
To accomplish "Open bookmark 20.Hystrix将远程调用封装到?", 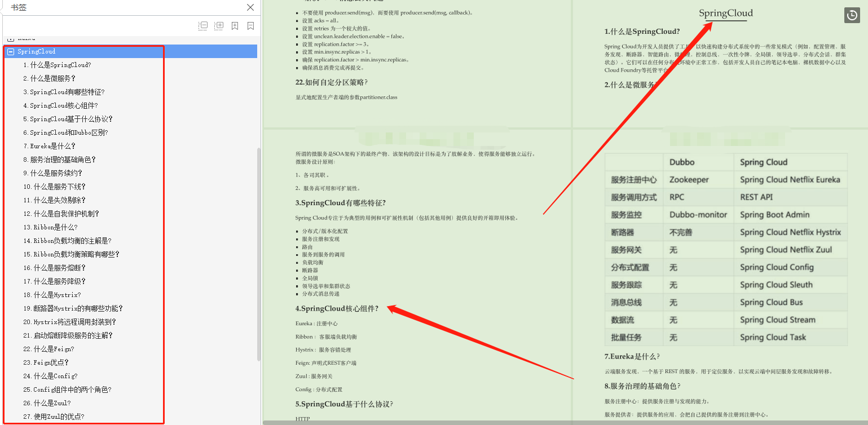I will (x=69, y=322).
